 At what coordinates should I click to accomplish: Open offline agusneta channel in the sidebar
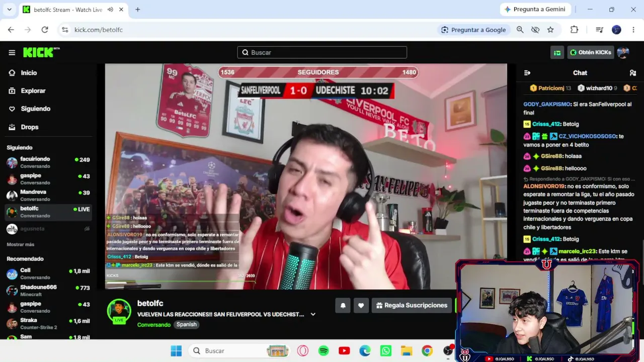pyautogui.click(x=48, y=229)
